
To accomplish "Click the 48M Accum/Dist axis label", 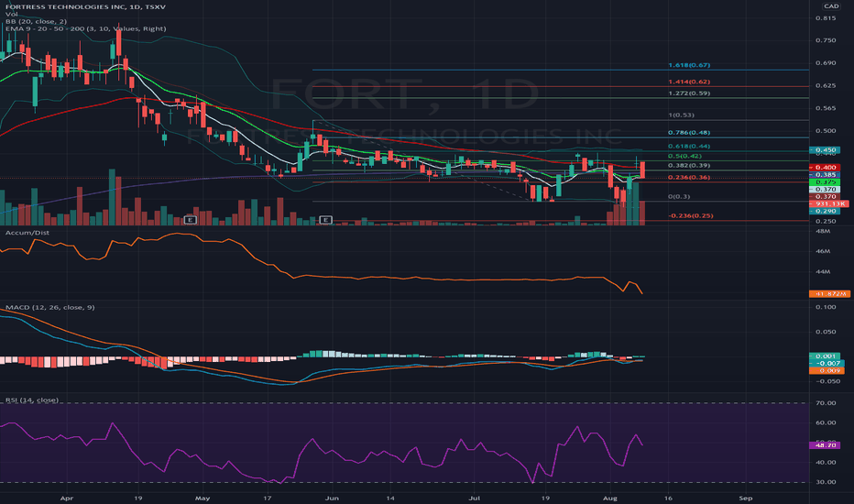I will pos(823,231).
